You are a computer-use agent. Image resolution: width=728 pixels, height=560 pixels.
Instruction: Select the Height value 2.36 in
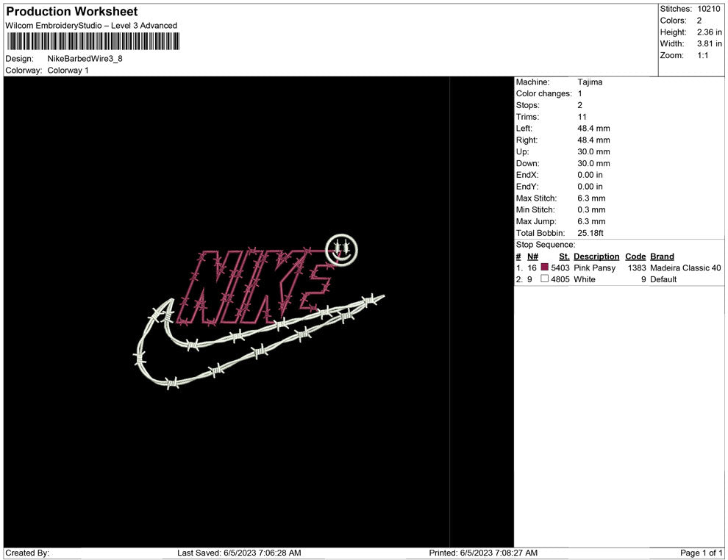(x=710, y=32)
